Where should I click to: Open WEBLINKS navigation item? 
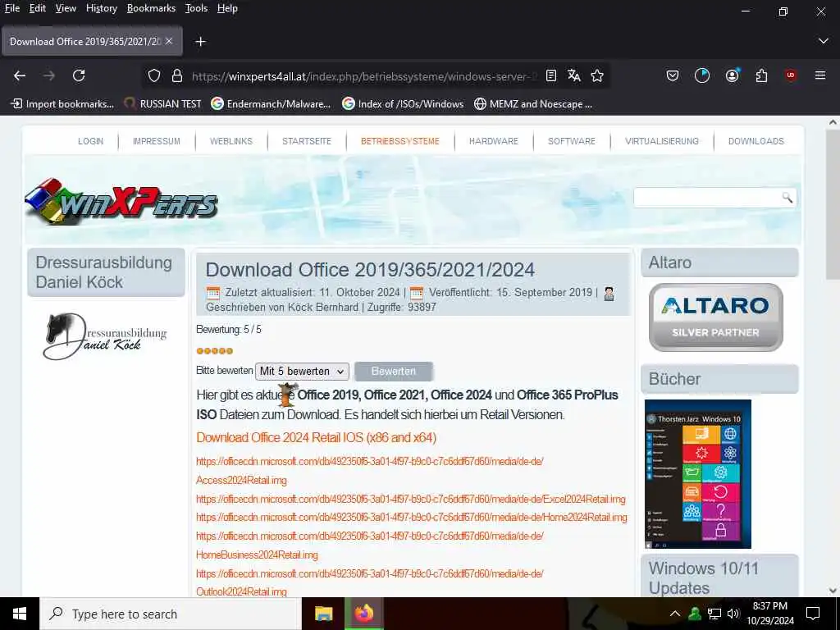pyautogui.click(x=231, y=141)
